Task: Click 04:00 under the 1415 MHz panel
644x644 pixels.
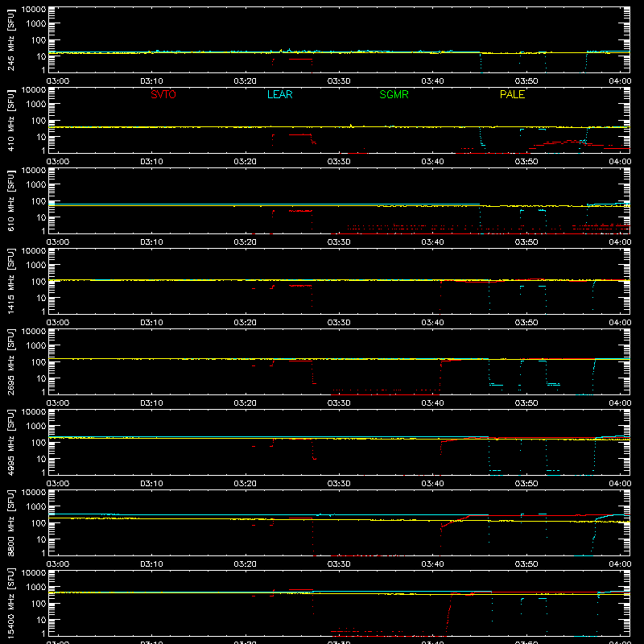Action: click(620, 323)
